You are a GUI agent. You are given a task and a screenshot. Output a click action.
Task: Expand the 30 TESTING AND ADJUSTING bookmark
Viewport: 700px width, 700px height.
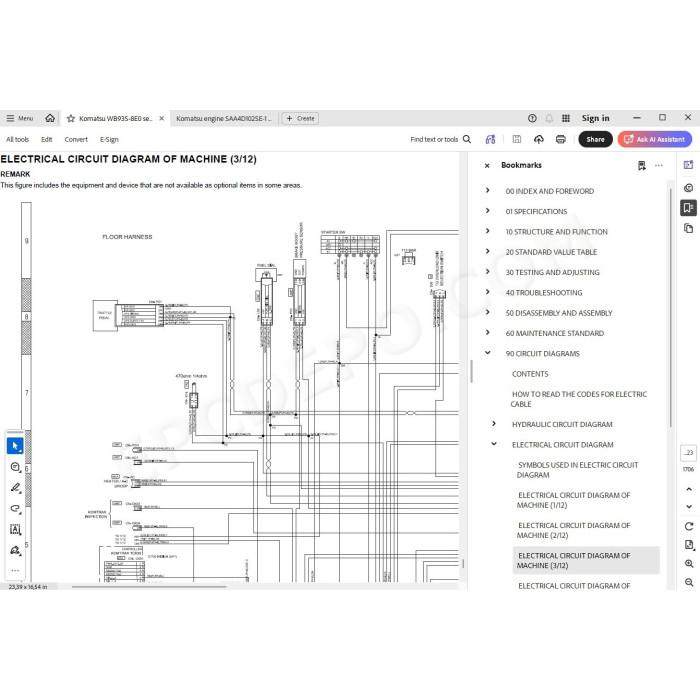click(x=488, y=271)
